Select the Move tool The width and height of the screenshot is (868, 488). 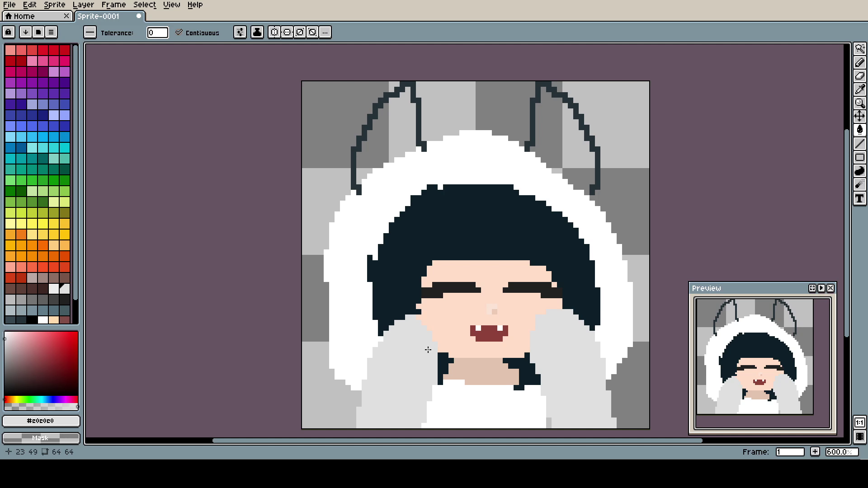[859, 117]
